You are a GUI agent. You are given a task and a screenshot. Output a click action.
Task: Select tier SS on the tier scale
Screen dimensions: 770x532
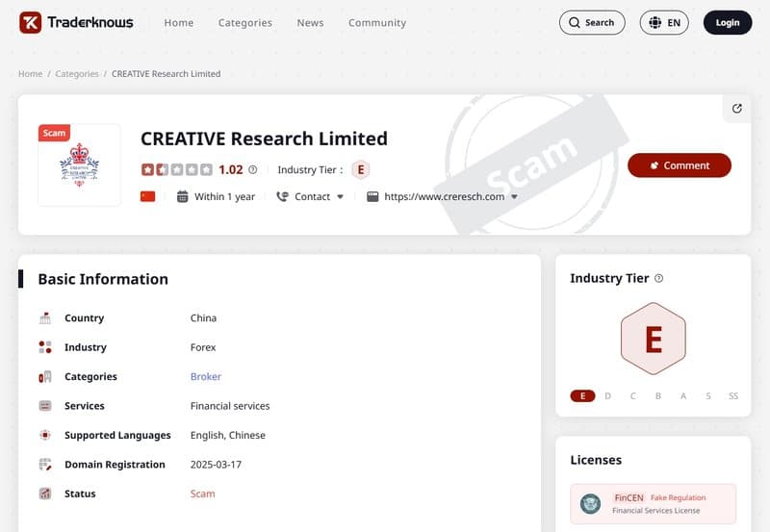[x=733, y=396]
